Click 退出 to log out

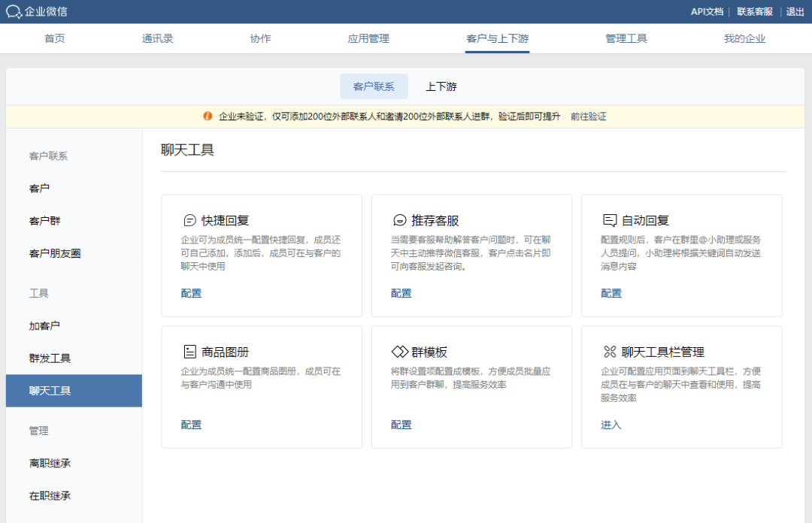pos(795,11)
